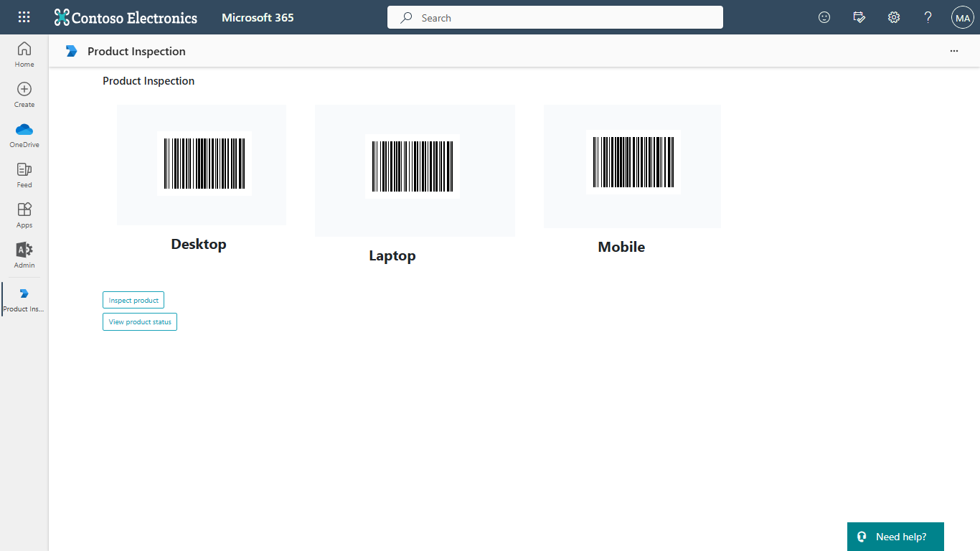The image size is (980, 551).
Task: Click the Inspect product button
Action: 133,300
